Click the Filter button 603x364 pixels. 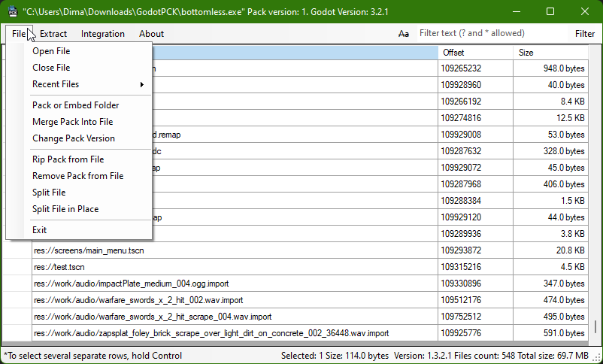[x=584, y=34]
